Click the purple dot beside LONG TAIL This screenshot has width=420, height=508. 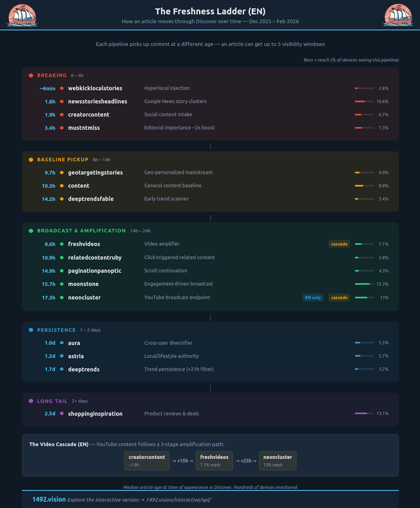(x=31, y=401)
